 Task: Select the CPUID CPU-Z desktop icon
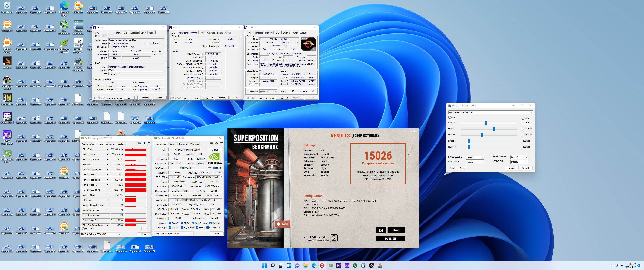pyautogui.click(x=7, y=118)
